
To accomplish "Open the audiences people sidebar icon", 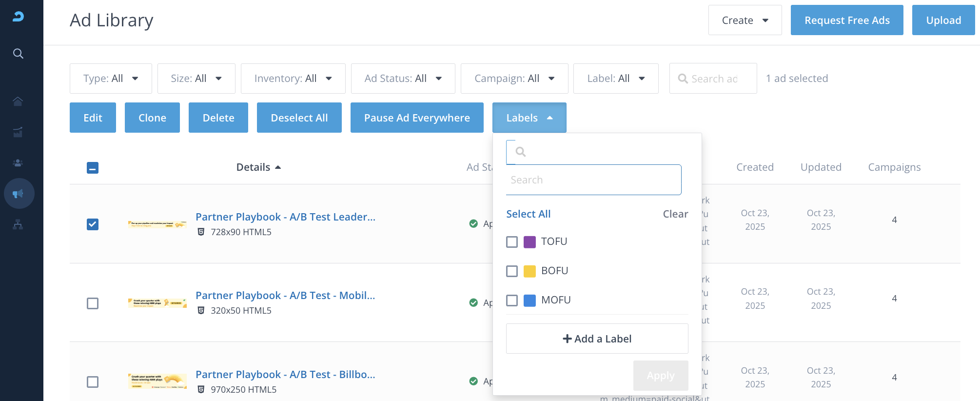I will point(18,163).
